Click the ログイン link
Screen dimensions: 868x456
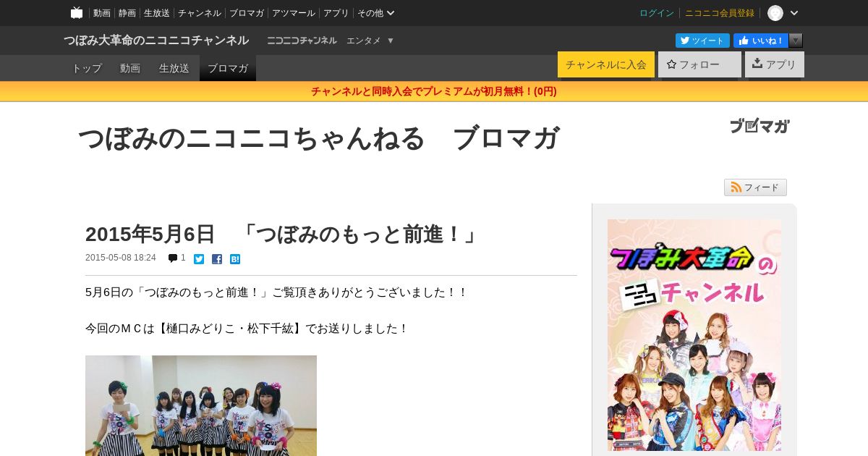(657, 13)
